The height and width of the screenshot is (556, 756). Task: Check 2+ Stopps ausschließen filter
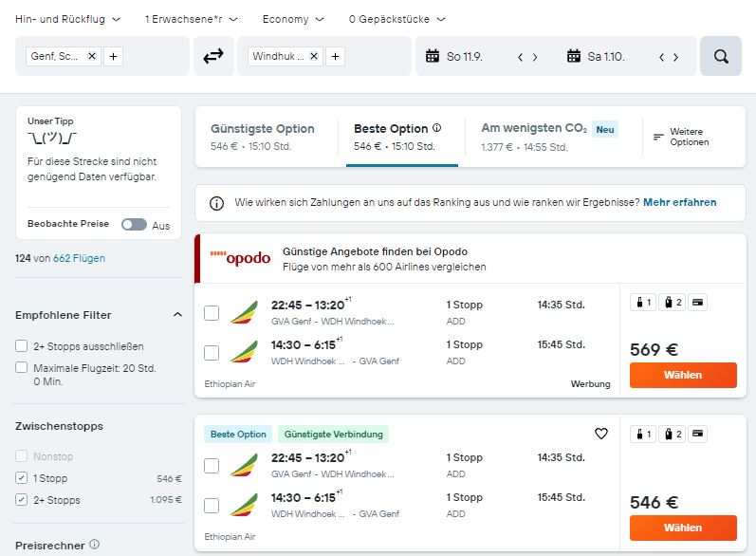[21, 345]
